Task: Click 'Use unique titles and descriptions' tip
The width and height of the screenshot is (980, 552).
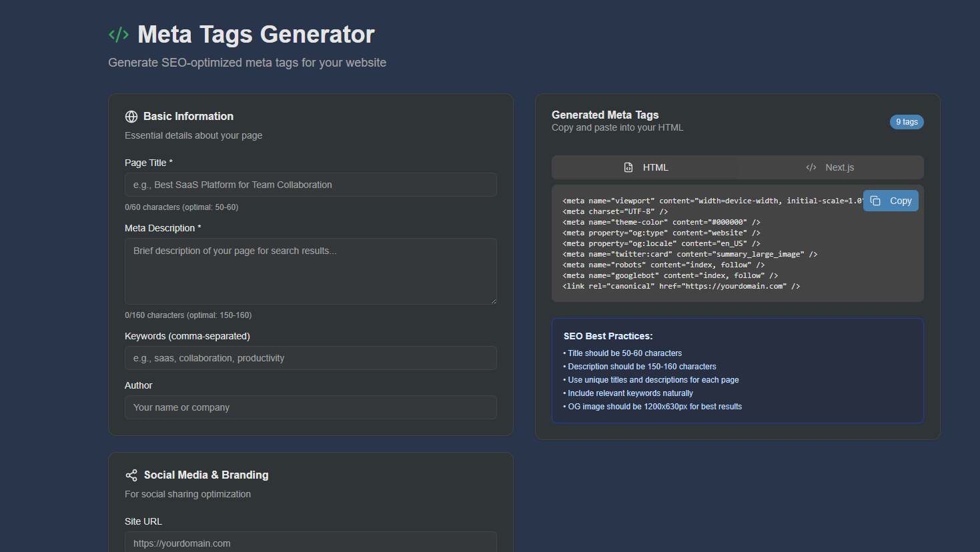Action: pyautogui.click(x=651, y=380)
